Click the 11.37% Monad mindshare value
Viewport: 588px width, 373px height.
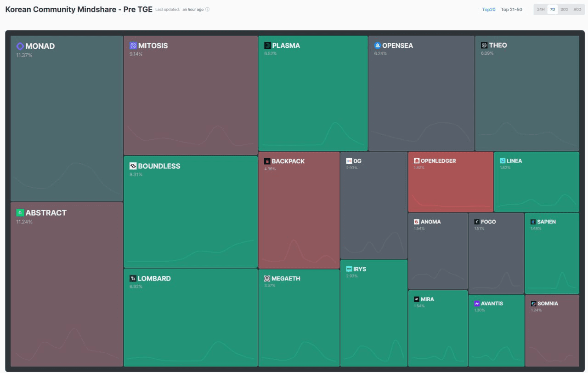click(24, 55)
